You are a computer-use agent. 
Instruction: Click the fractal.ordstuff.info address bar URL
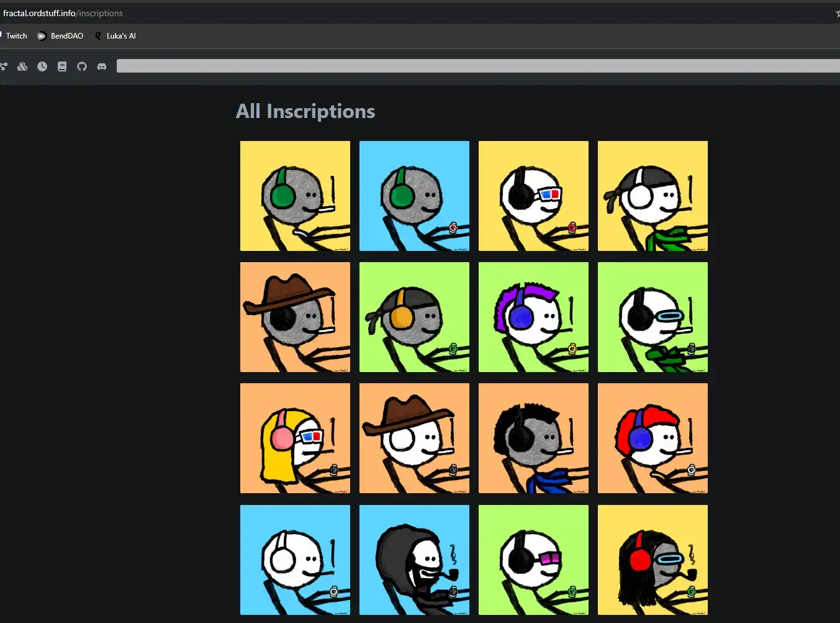click(x=63, y=13)
